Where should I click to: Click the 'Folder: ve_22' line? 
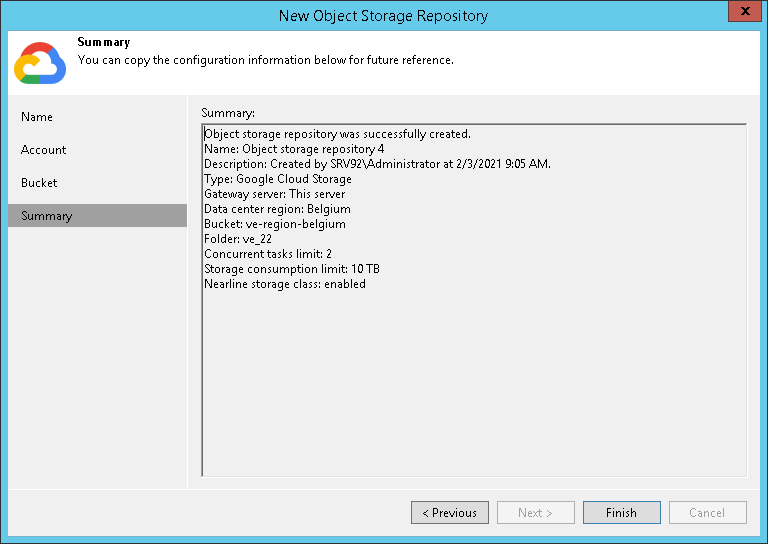[x=238, y=239]
